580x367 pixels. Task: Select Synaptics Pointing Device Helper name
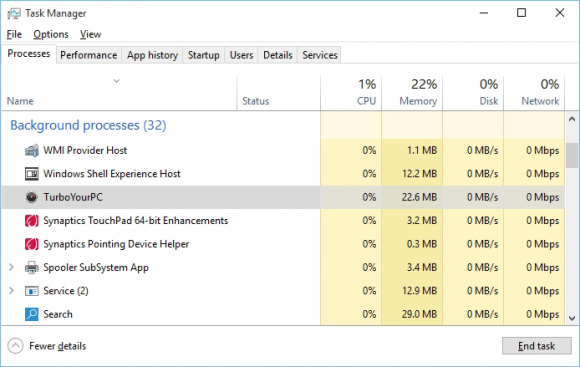(x=116, y=244)
